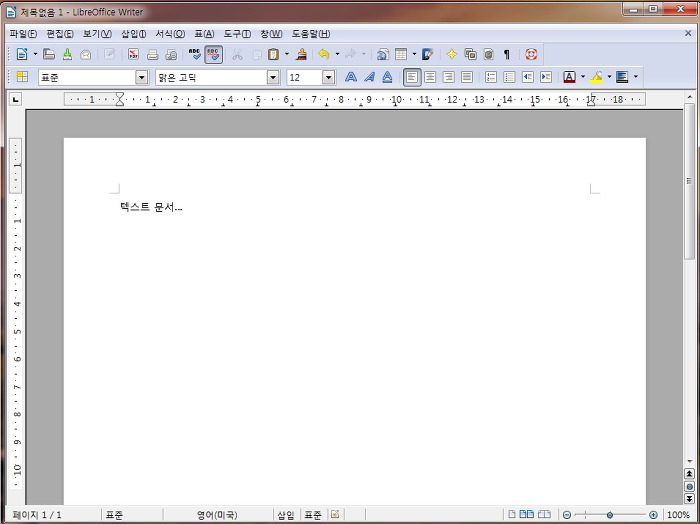Open LibreOffice Help lifebuoy icon
Viewport: 700px width, 524px height.
(531, 54)
